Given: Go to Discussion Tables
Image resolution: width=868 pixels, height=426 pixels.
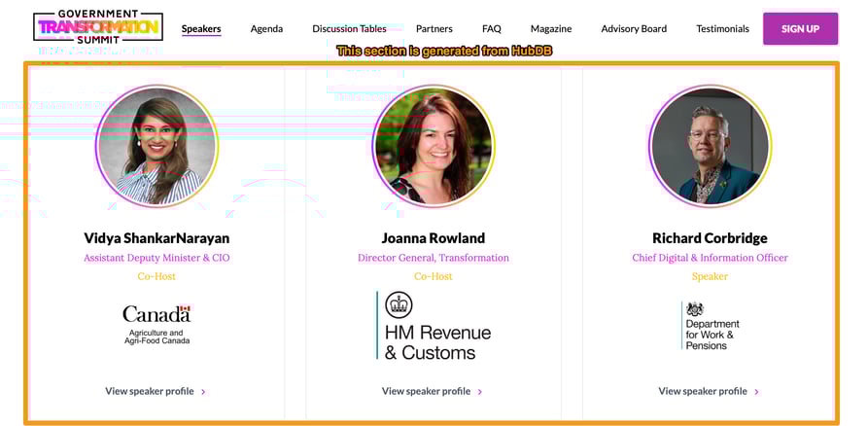Looking at the screenshot, I should pos(349,28).
